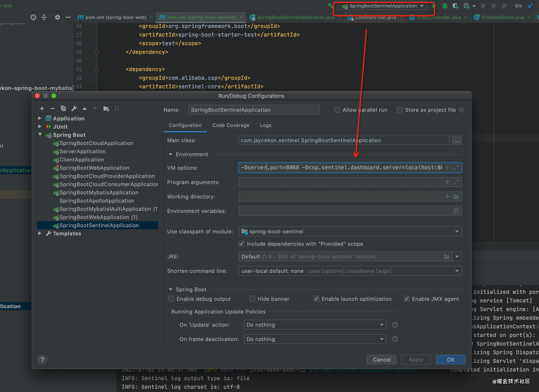
Task: Switch to Configuration tab
Action: [x=185, y=125]
